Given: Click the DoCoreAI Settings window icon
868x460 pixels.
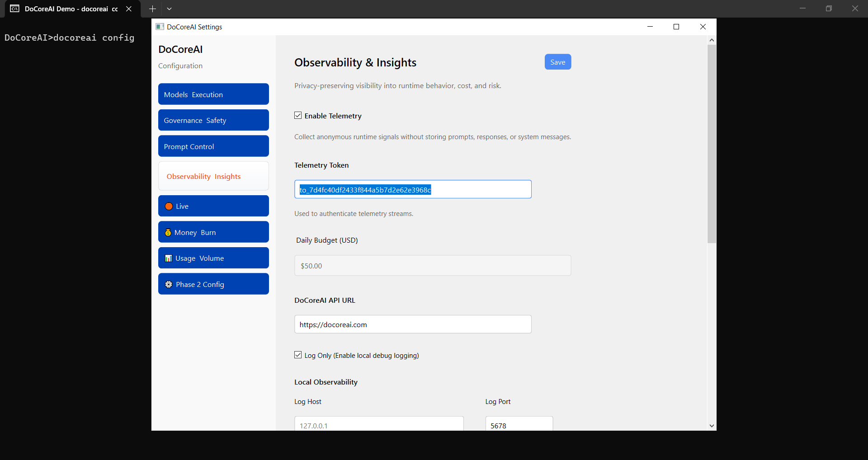Looking at the screenshot, I should (x=160, y=27).
